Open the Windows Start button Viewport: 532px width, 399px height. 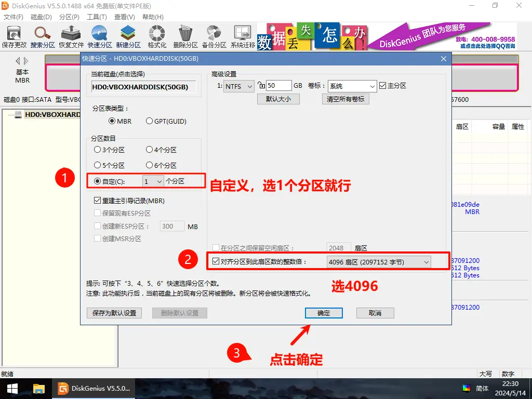(12, 389)
